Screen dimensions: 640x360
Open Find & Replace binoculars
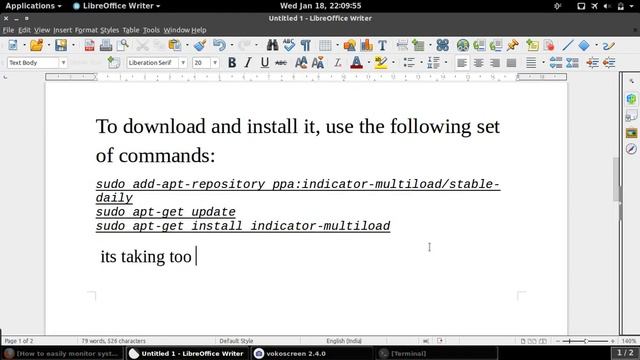coord(272,45)
